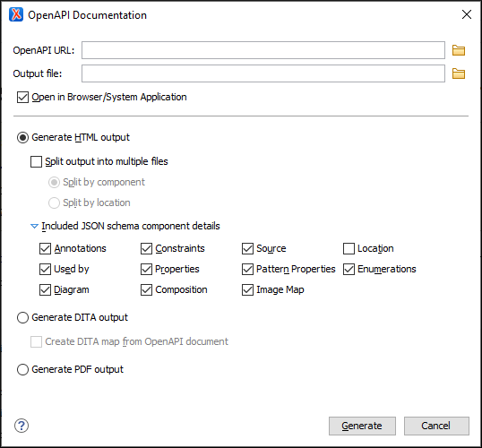Uncheck the Enumerations checkbox

(x=349, y=270)
